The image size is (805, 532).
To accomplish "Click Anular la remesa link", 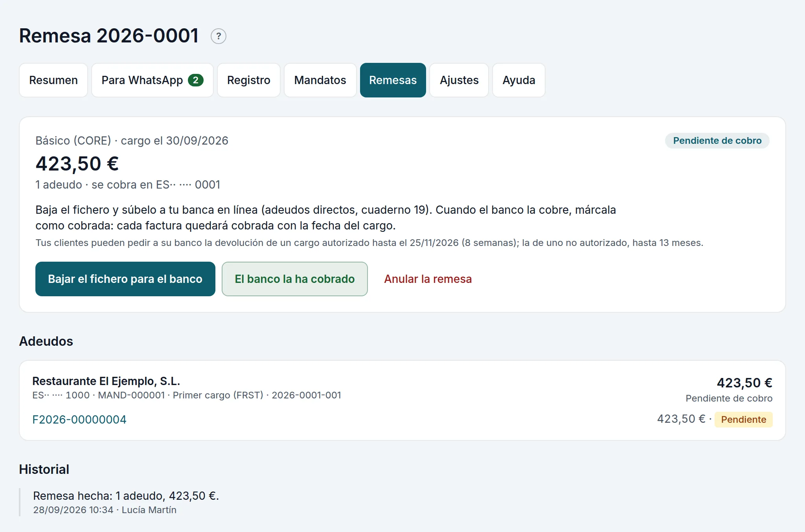I will point(428,279).
